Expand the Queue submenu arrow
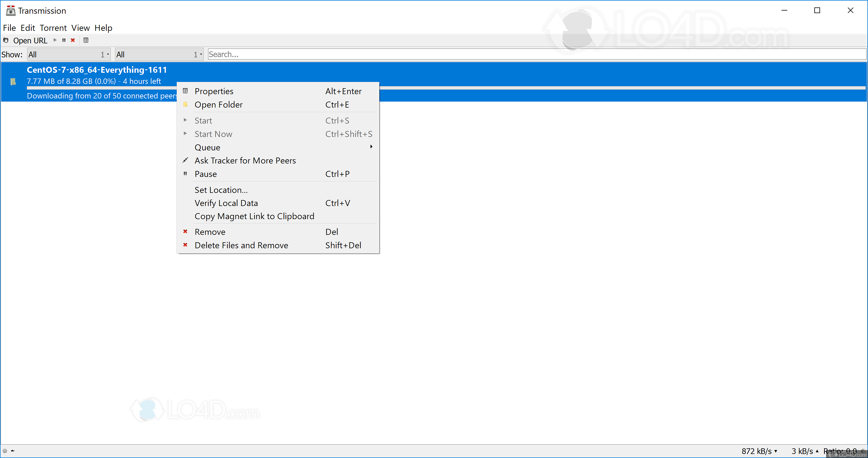The width and height of the screenshot is (868, 458). [x=371, y=148]
